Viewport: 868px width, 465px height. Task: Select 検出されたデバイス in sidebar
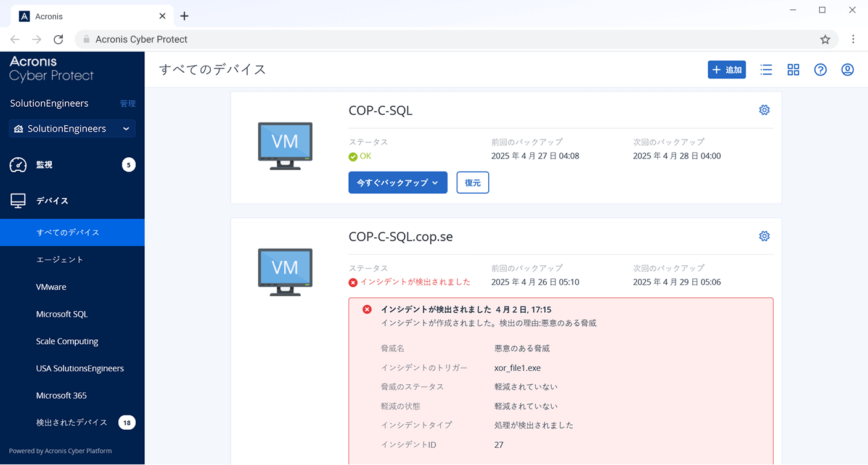click(x=72, y=422)
